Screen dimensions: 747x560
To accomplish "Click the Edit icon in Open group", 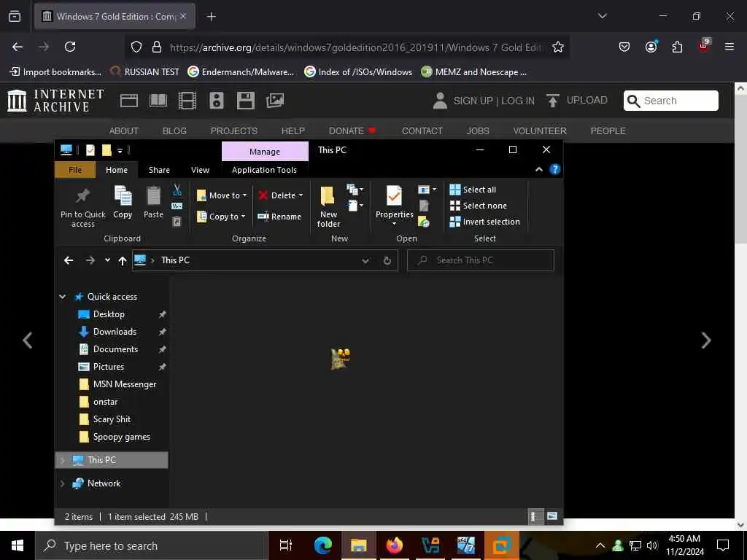I will pos(424,206).
